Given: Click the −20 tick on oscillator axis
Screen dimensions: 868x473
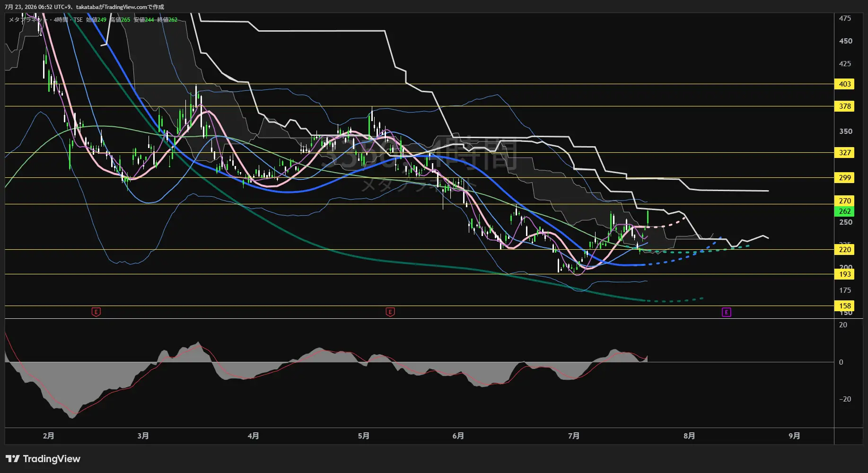Looking at the screenshot, I should click(x=845, y=399).
